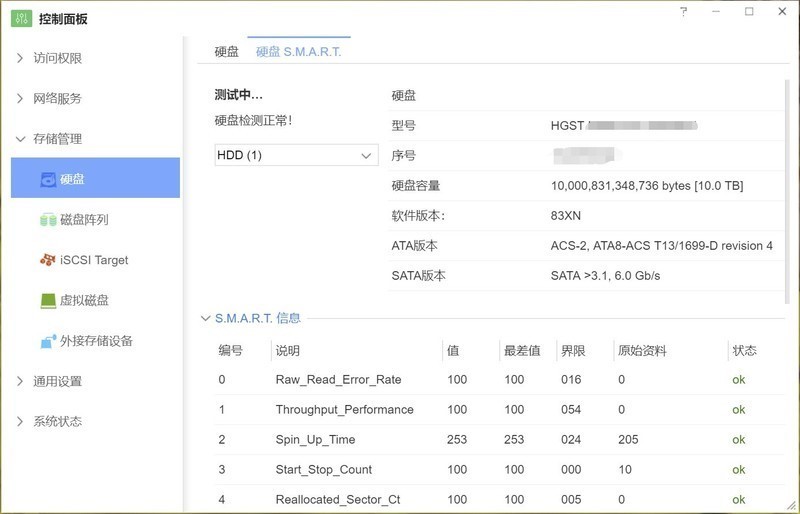
Task: Click the ok status of Raw_Read_Error_Rate
Action: pyautogui.click(x=739, y=380)
